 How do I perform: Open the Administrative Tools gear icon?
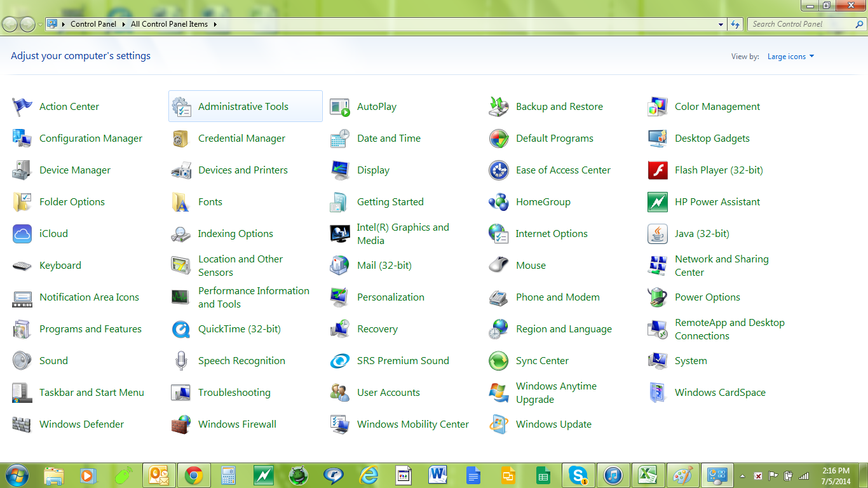(181, 107)
